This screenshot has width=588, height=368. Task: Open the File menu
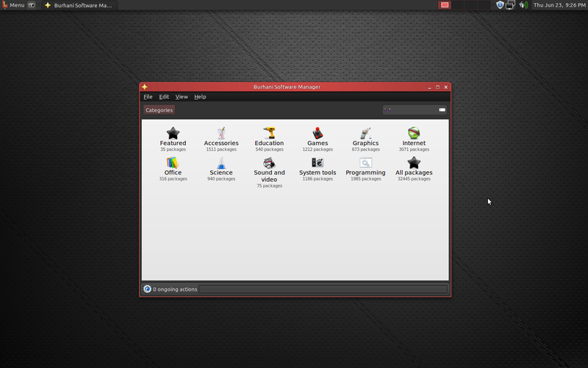click(148, 96)
